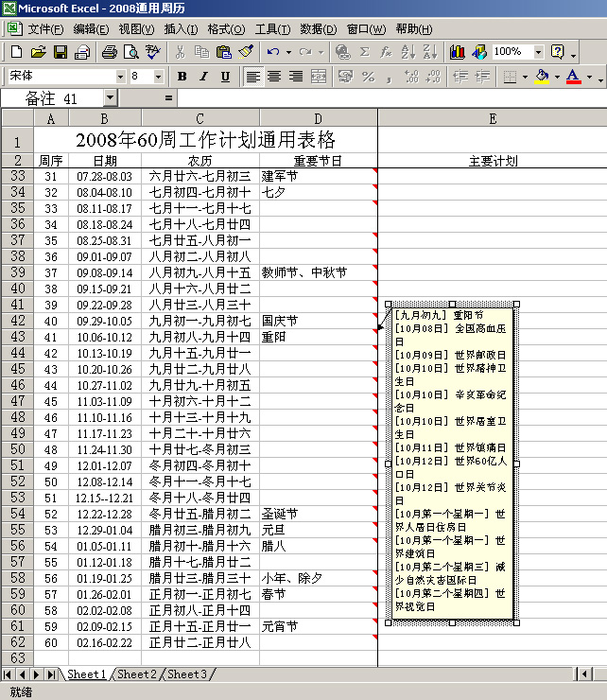Click the Format Painter brush icon
Screen dimensions: 607x700
(246, 52)
